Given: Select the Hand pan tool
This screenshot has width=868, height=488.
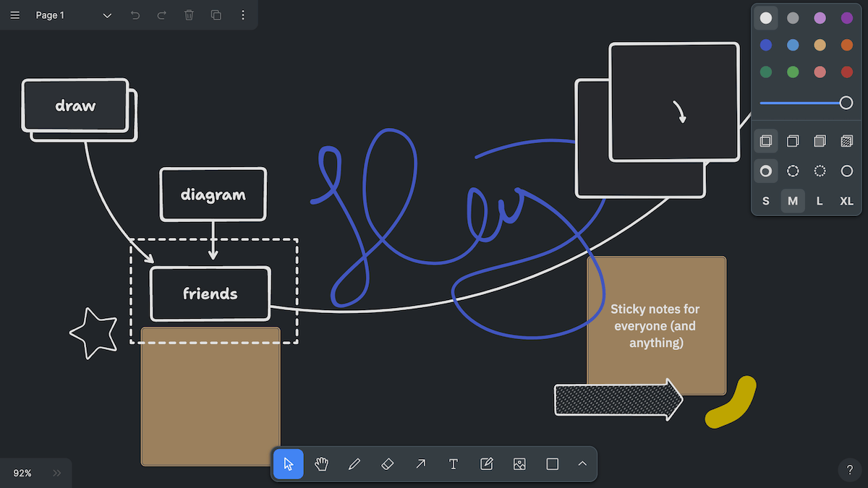Looking at the screenshot, I should (x=322, y=464).
